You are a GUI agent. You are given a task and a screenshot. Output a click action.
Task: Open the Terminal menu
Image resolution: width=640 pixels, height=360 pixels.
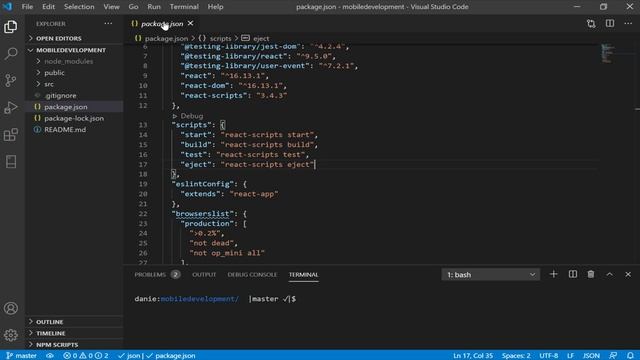(x=184, y=7)
